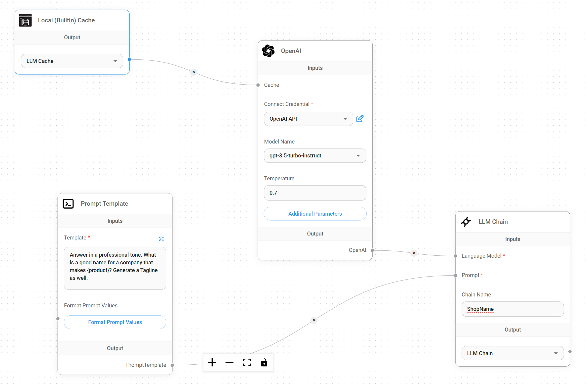Open the LLM Cache output dropdown
Image resolution: width=588 pixels, height=384 pixels.
coord(72,61)
